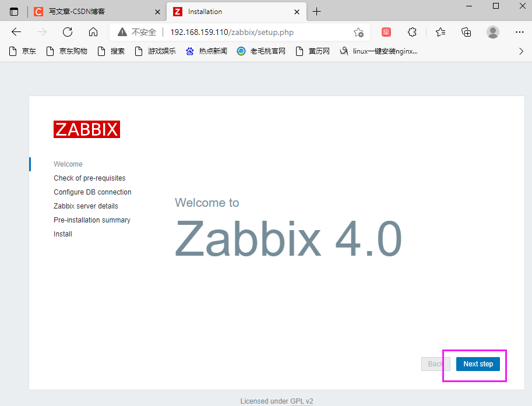
Task: Open the 游戏娱乐 bookmark
Action: [156, 51]
